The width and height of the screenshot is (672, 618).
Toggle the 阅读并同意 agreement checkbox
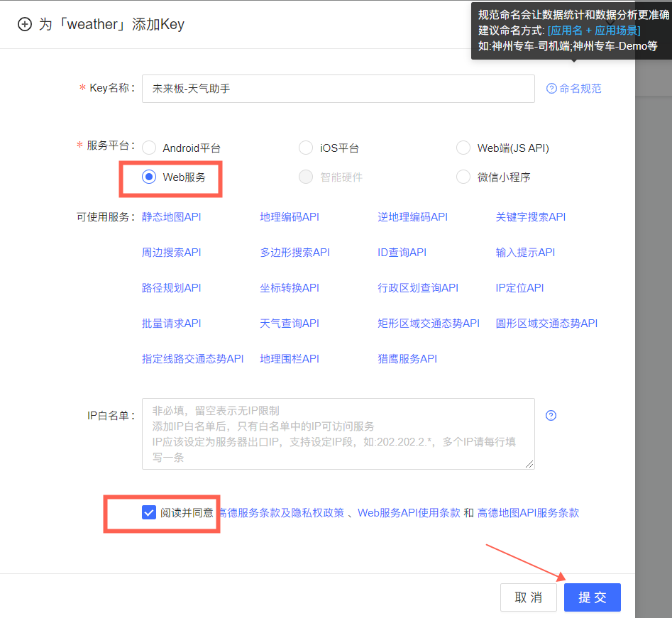pyautogui.click(x=149, y=512)
